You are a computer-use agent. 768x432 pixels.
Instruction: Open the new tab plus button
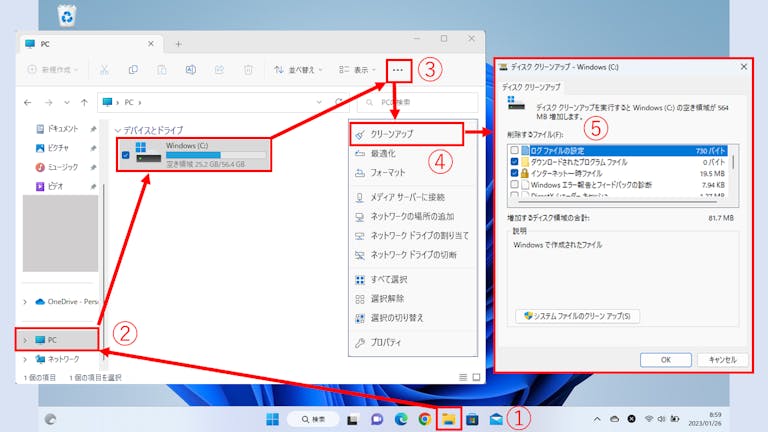click(x=178, y=44)
